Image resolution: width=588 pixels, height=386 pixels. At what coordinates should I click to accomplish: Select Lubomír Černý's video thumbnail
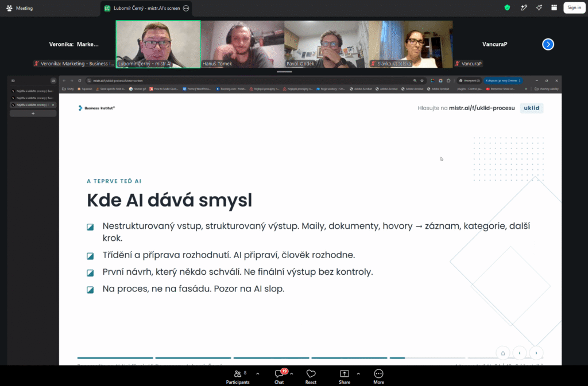point(158,44)
